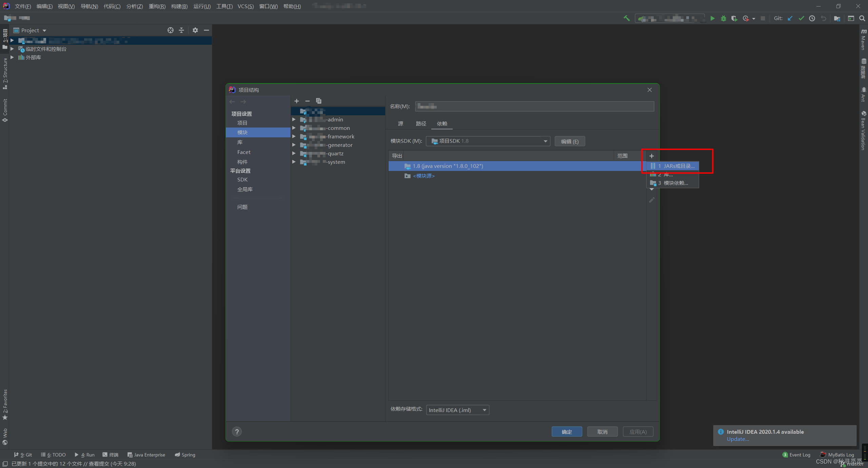Click the Git update project arrow
The image size is (868, 468).
click(x=790, y=18)
